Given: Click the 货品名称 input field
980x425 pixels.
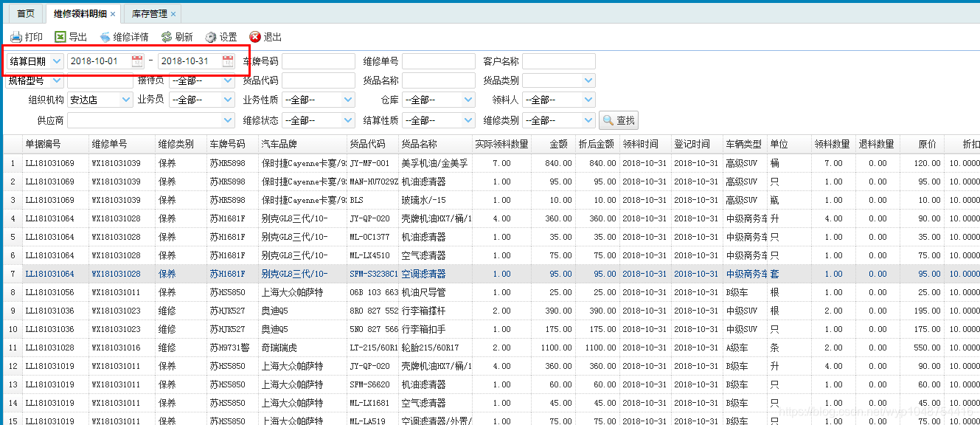Looking at the screenshot, I should pyautogui.click(x=439, y=80).
